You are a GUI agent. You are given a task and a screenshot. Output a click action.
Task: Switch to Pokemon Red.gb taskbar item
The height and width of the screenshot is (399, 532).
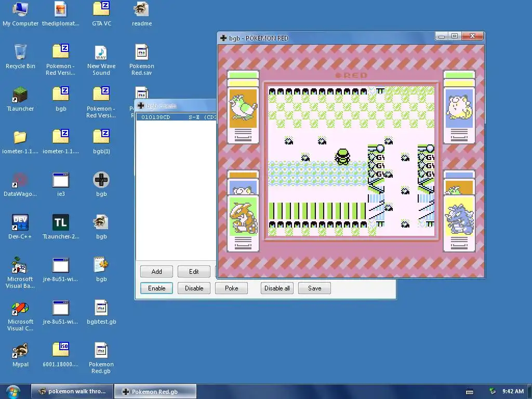point(155,391)
